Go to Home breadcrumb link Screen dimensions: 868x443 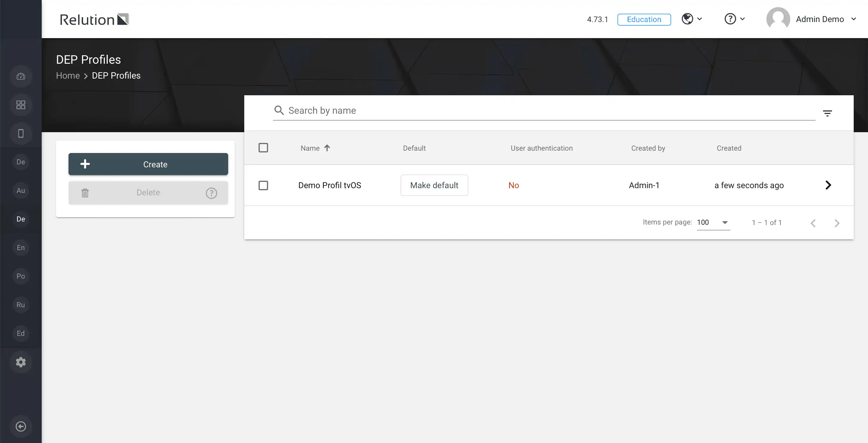point(68,75)
